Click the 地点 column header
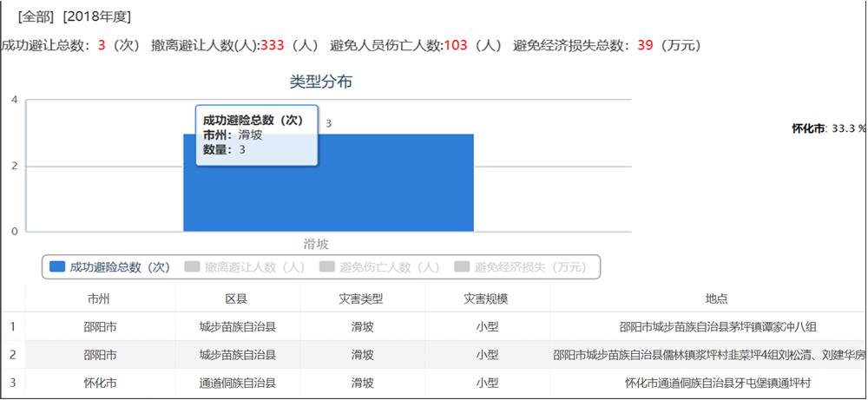 (717, 298)
